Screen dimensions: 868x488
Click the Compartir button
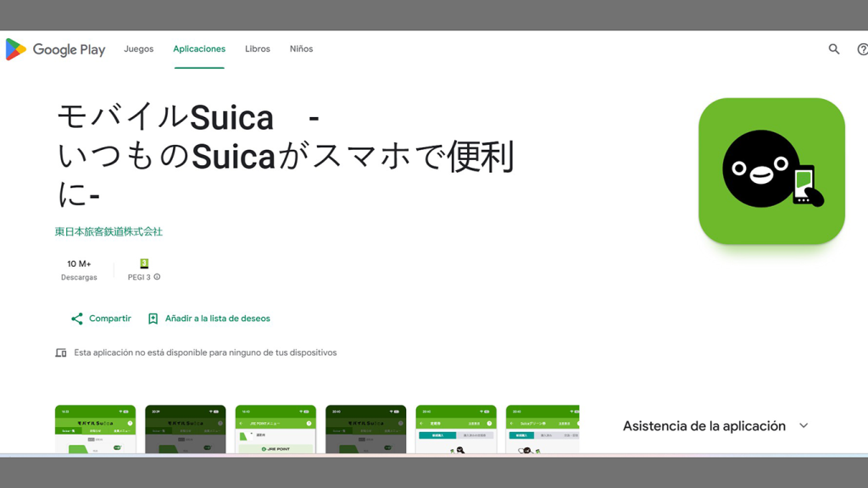[102, 319]
